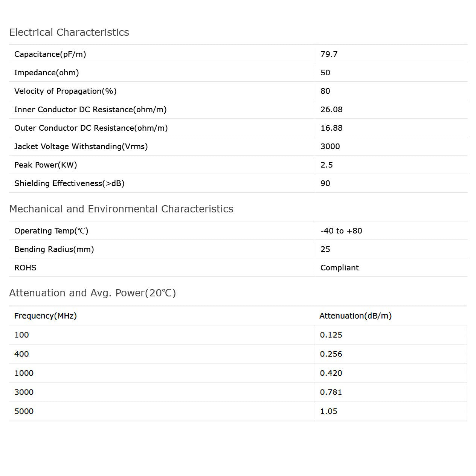
Task: Click the Peak Power(KW) label
Action: pyautogui.click(x=46, y=165)
